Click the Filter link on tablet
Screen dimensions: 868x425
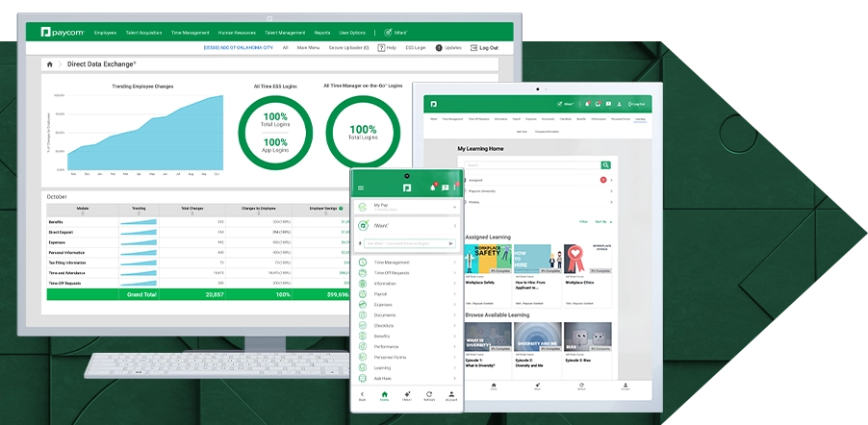pos(583,222)
